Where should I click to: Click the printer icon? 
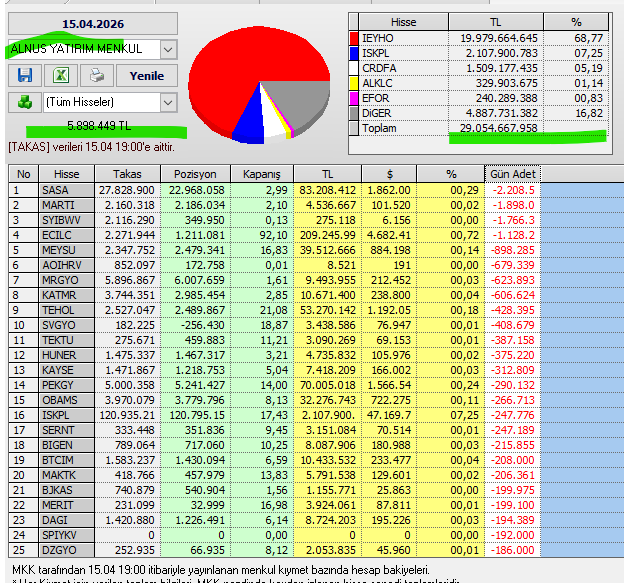pyautogui.click(x=97, y=75)
